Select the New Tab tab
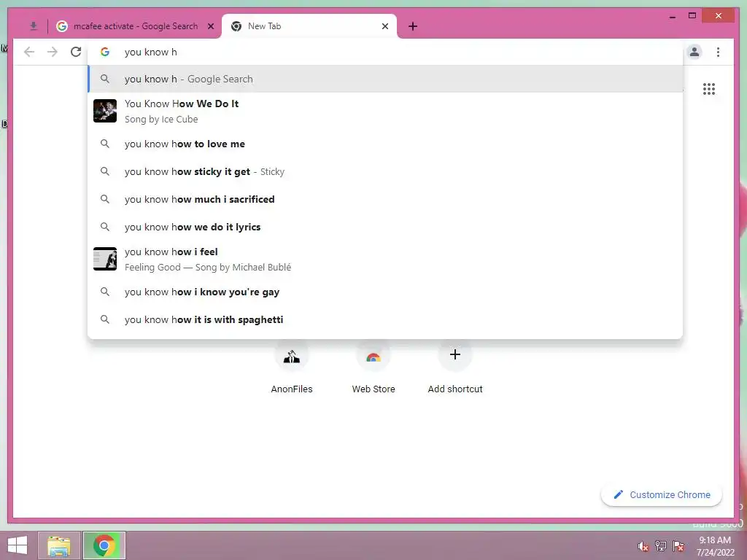Image resolution: width=747 pixels, height=560 pixels. [x=309, y=26]
